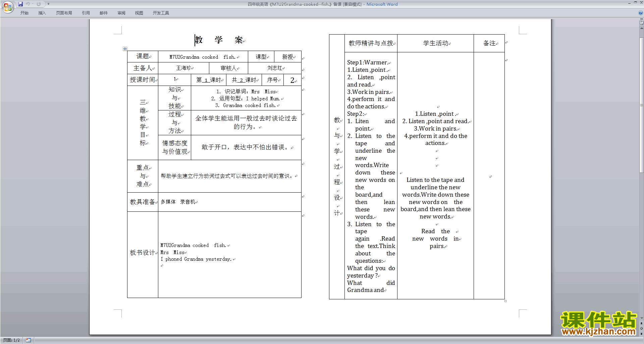
Task: Click the 学生活动 header cell
Action: (435, 43)
